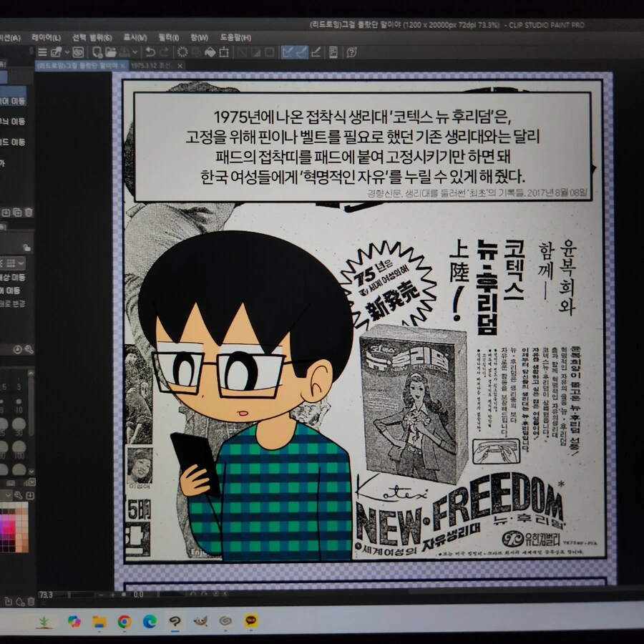Toggle the lock icon in the left panel
Image resolution: width=644 pixels, height=644 pixels.
pos(27,248)
